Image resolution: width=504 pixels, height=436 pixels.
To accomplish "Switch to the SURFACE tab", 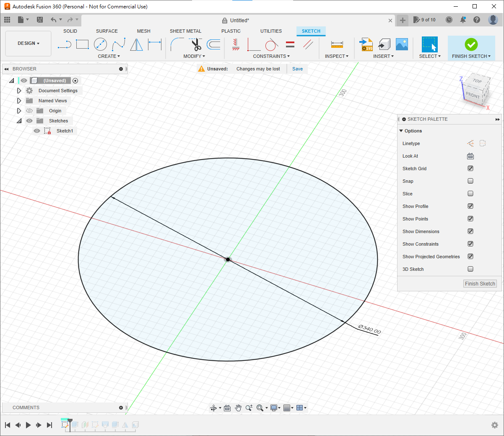I will 107,31.
